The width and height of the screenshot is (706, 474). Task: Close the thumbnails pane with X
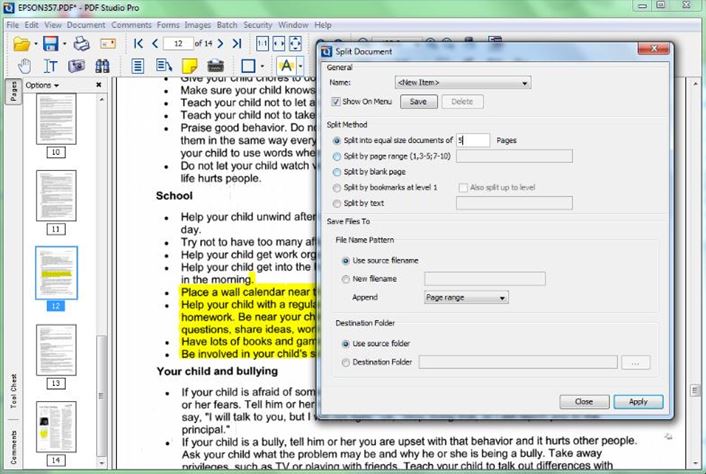[99, 85]
